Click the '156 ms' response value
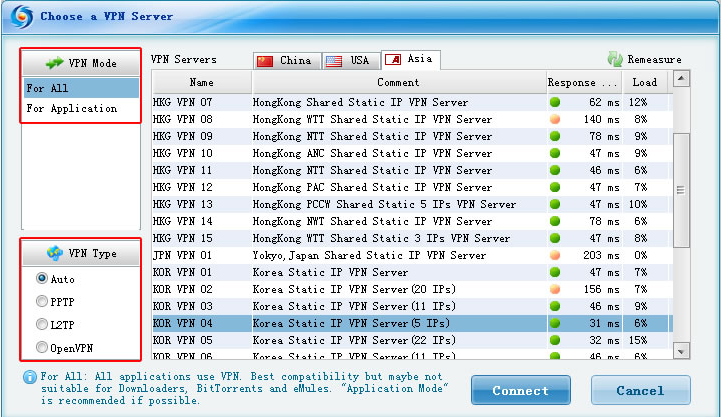Image resolution: width=722 pixels, height=417 pixels. 601,290
